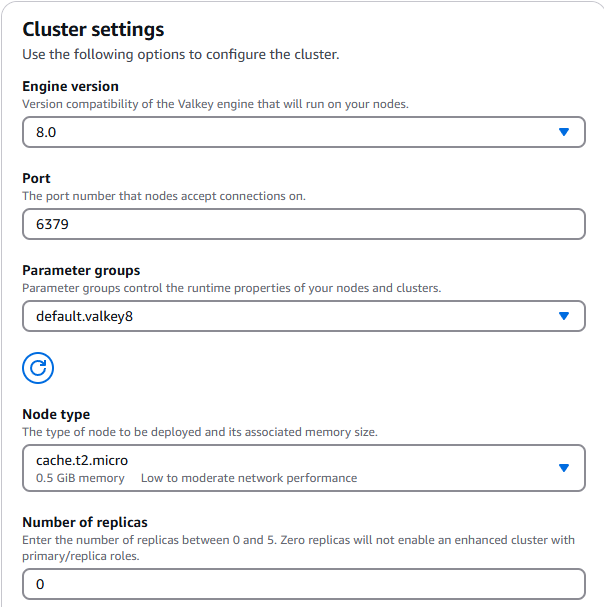Click the Parameter groups dropdown arrow
The width and height of the screenshot is (604, 607).
(x=564, y=316)
